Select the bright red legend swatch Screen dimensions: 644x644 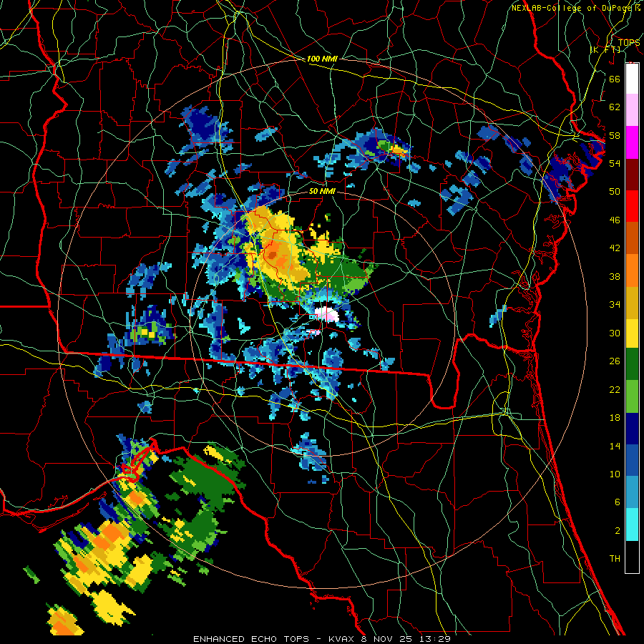[632, 206]
